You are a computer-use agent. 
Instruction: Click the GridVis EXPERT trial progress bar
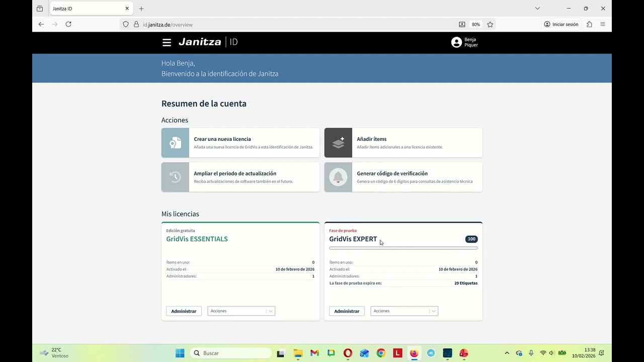coord(404,248)
